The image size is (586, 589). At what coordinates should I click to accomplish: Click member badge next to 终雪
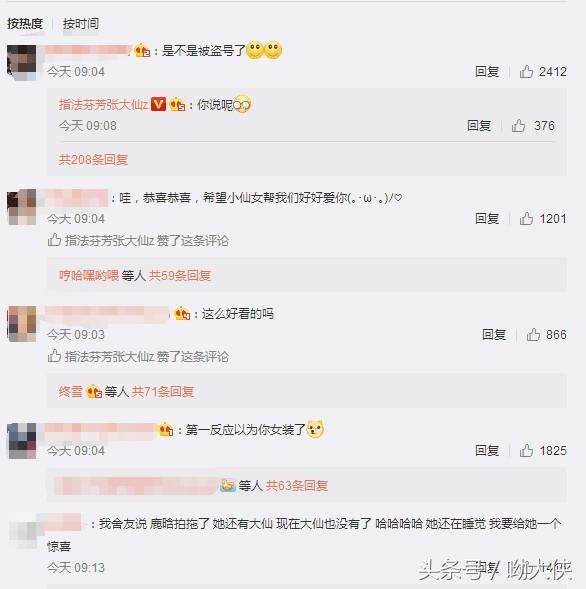pos(94,392)
